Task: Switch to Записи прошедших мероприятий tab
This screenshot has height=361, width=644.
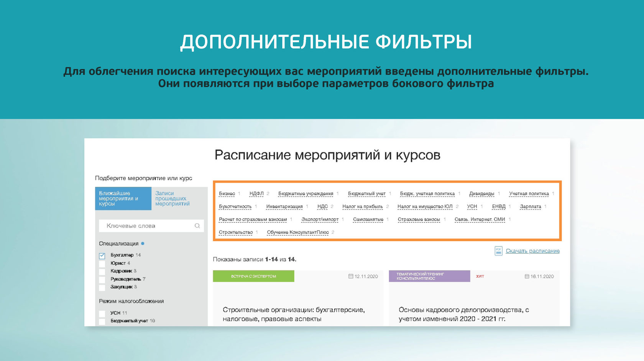Action: pos(179,198)
